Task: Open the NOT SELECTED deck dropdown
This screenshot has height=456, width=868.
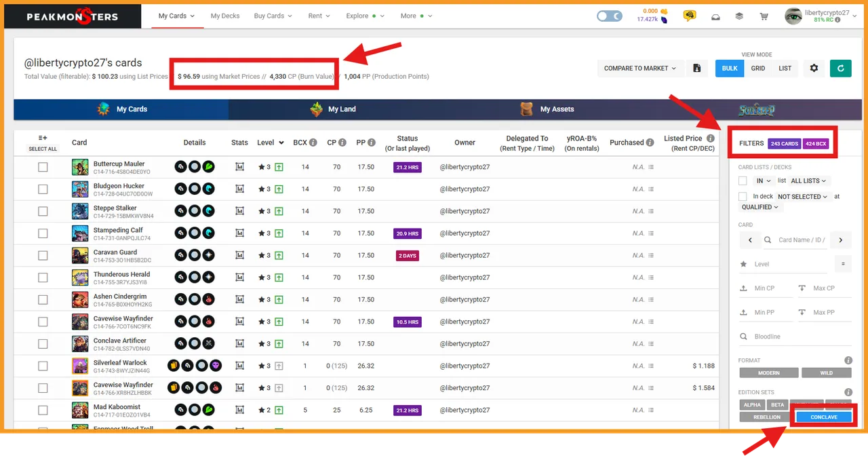Action: (804, 197)
